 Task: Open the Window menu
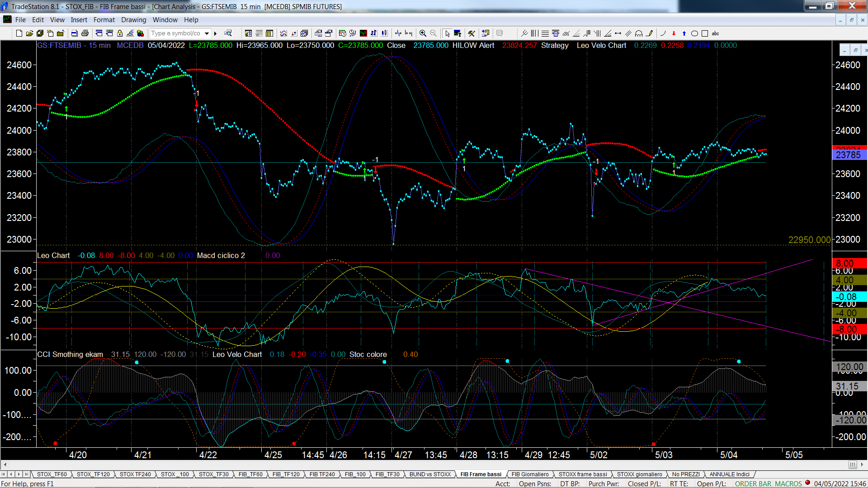coord(165,20)
